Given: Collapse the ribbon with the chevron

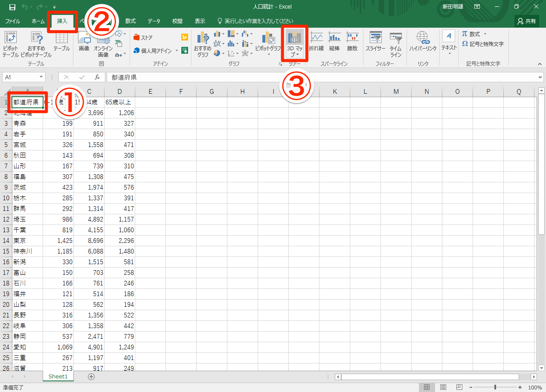Looking at the screenshot, I should pos(540,63).
